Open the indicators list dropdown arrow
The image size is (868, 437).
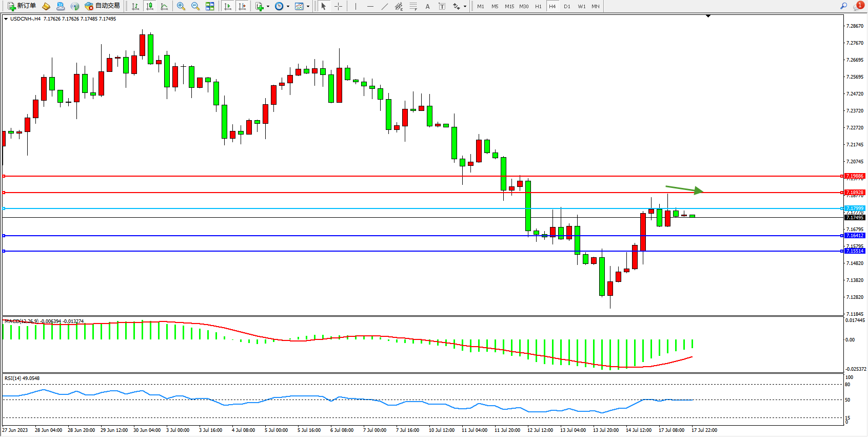point(268,7)
